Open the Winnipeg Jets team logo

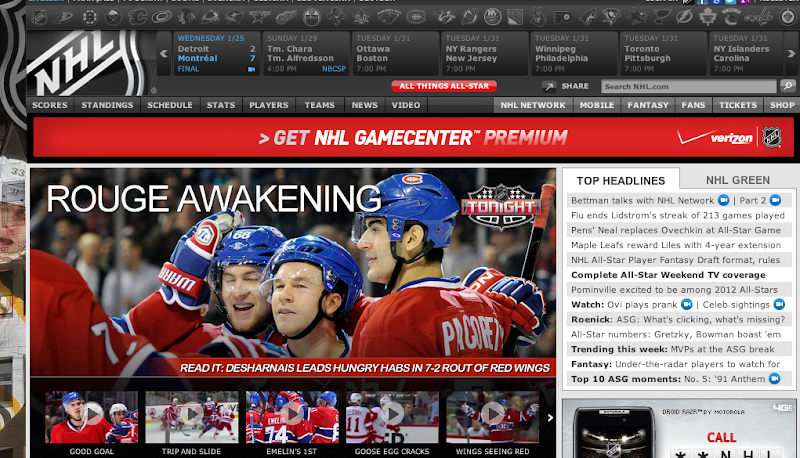(x=787, y=17)
